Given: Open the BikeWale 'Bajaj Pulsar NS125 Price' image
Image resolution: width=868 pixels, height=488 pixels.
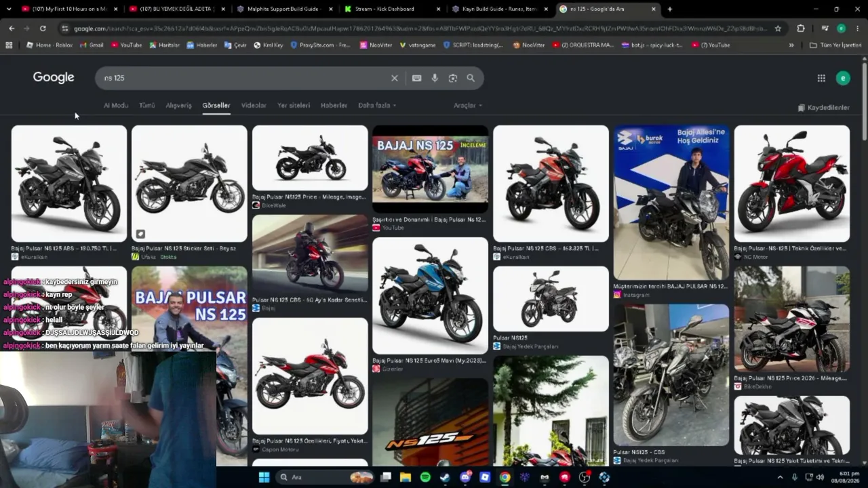Looking at the screenshot, I should (310, 158).
